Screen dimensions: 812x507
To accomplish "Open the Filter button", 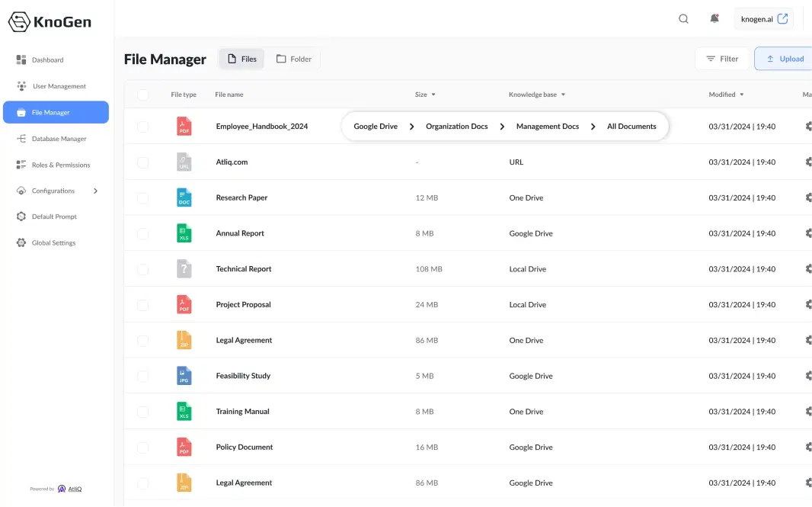I will click(721, 59).
